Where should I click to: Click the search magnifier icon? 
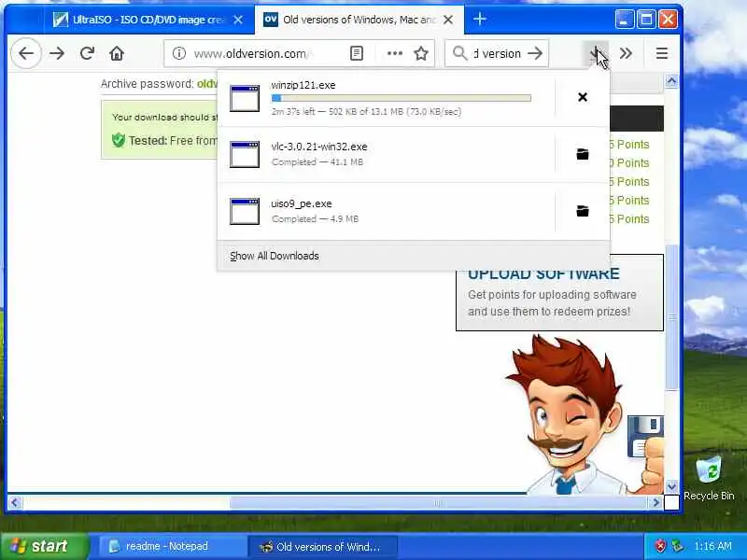(459, 53)
